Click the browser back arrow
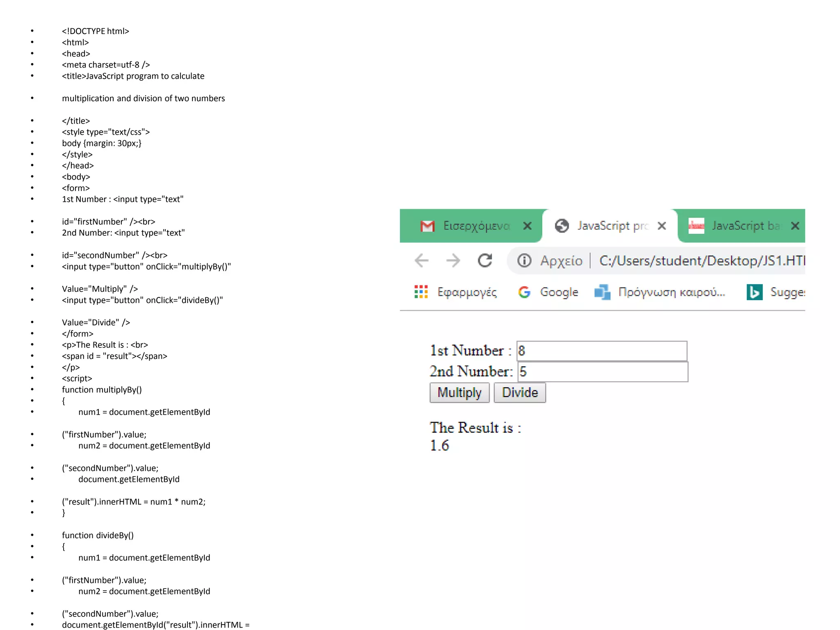840x630 pixels. coord(421,260)
